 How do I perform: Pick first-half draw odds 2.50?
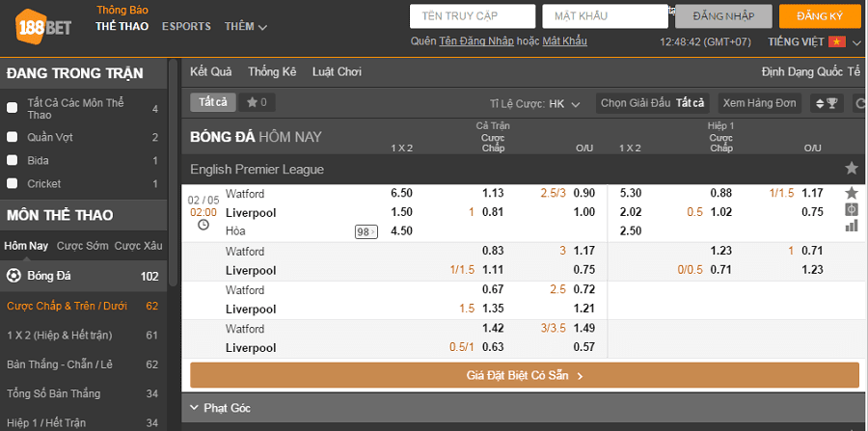coord(631,230)
